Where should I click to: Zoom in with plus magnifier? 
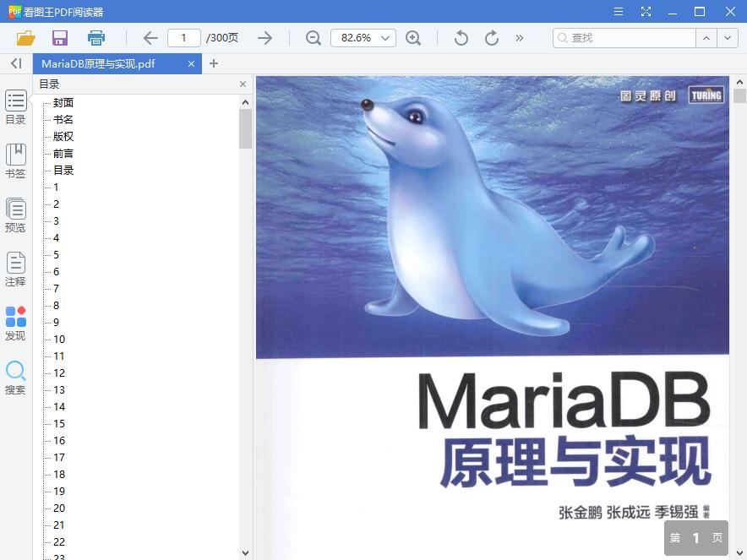413,38
